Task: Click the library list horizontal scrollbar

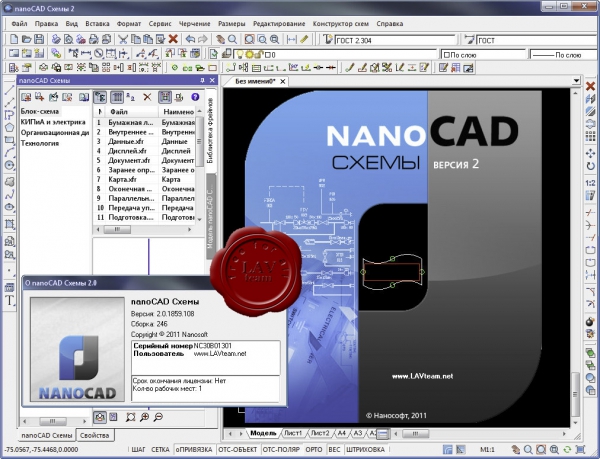Action: pyautogui.click(x=143, y=230)
